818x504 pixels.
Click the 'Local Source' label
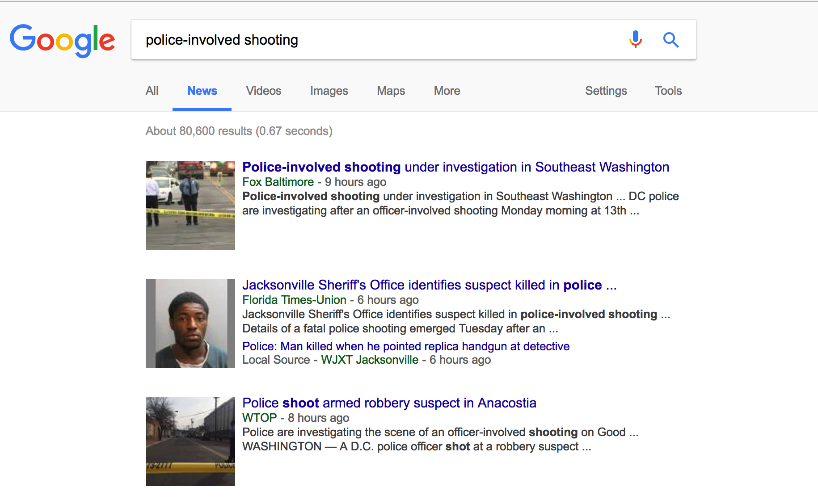point(276,360)
